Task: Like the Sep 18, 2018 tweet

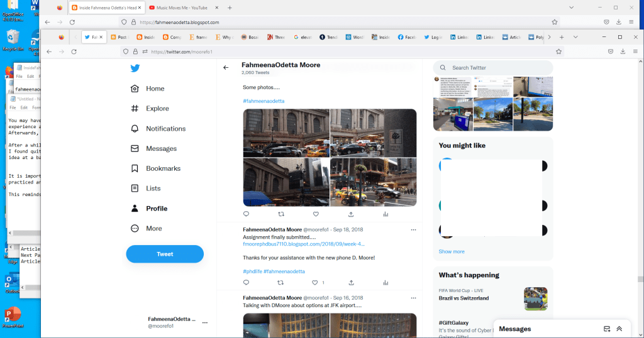Action: pos(316,283)
